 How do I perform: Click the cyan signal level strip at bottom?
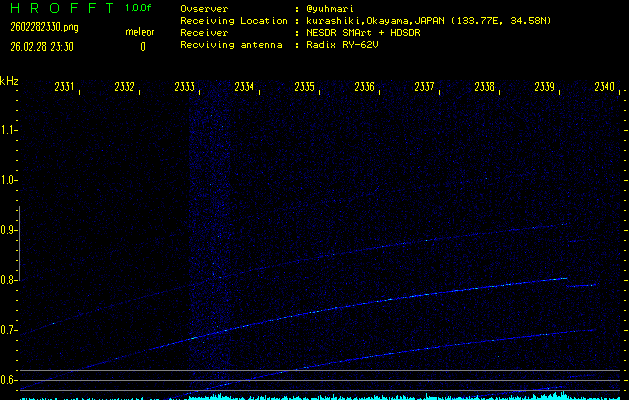click(400, 396)
